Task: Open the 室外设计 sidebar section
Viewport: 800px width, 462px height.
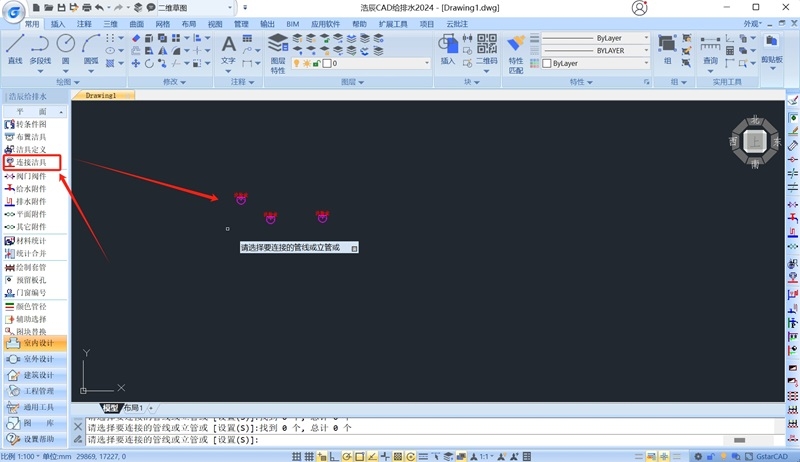Action: [x=35, y=359]
